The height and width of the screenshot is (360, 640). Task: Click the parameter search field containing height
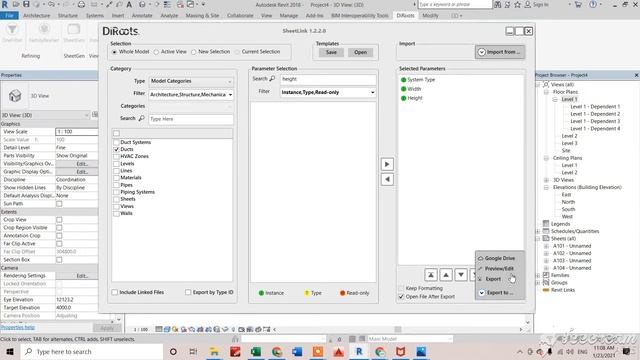[x=328, y=79]
